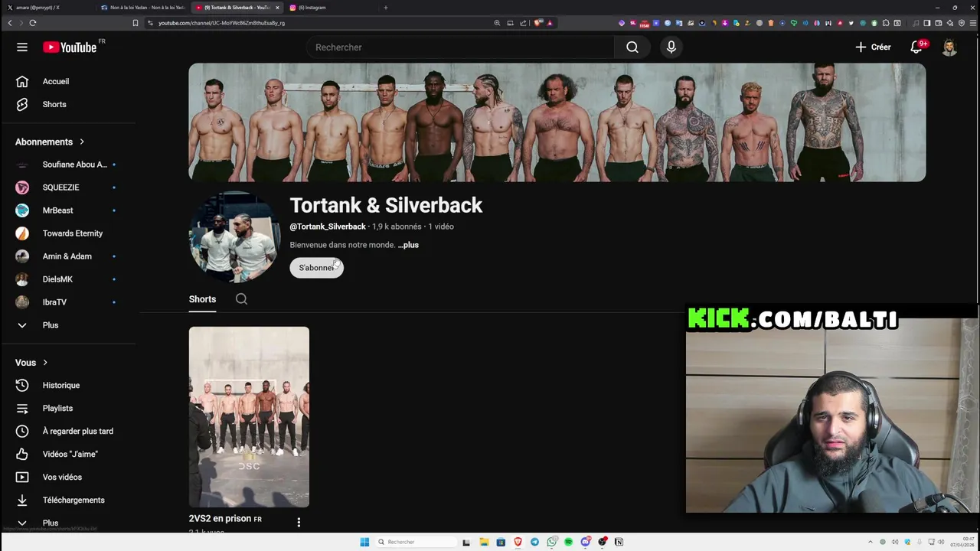The width and height of the screenshot is (980, 551).
Task: Close the Tortank & Silverback browser tab
Action: (x=277, y=8)
